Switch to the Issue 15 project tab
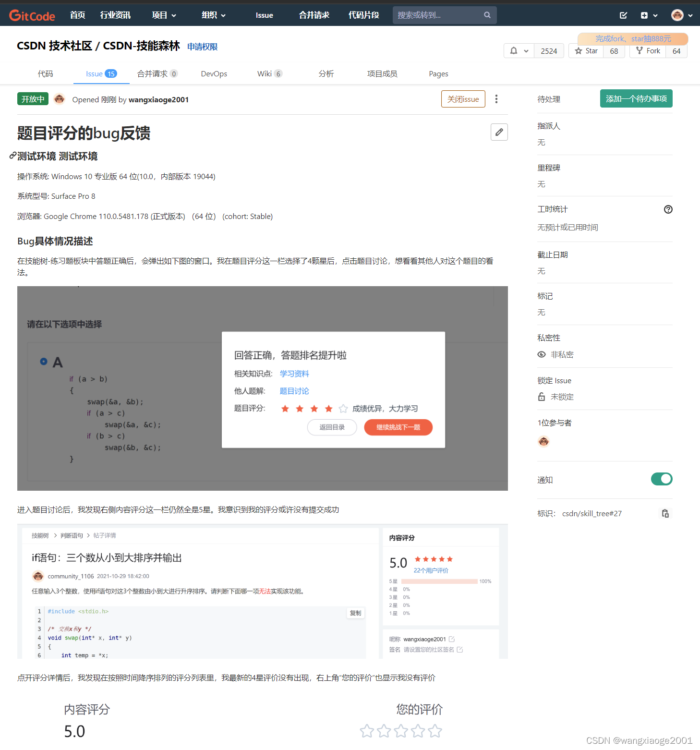This screenshot has height=750, width=700. [x=101, y=73]
